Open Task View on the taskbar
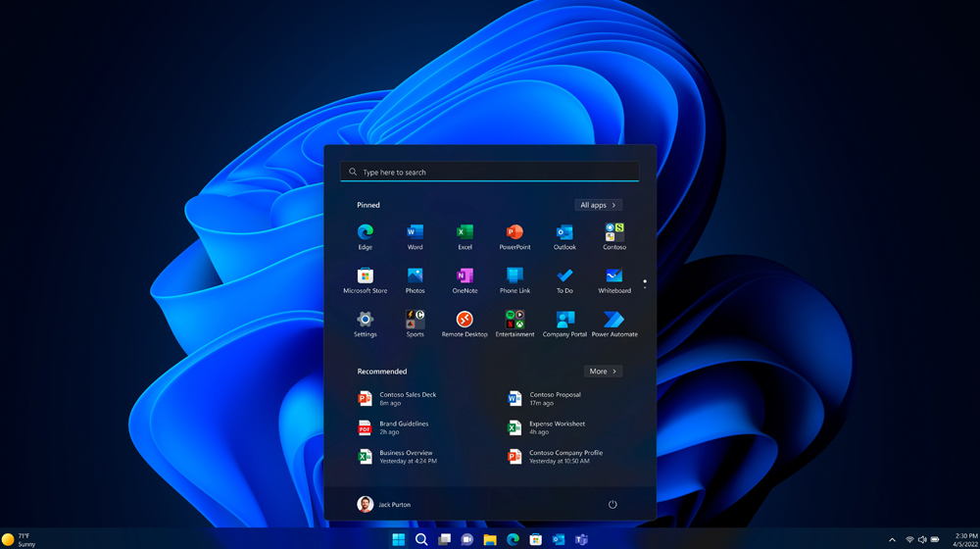This screenshot has height=549, width=980. [x=444, y=539]
